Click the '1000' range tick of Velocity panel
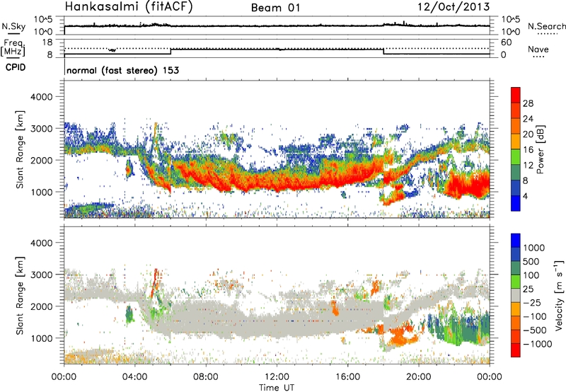 [x=42, y=338]
